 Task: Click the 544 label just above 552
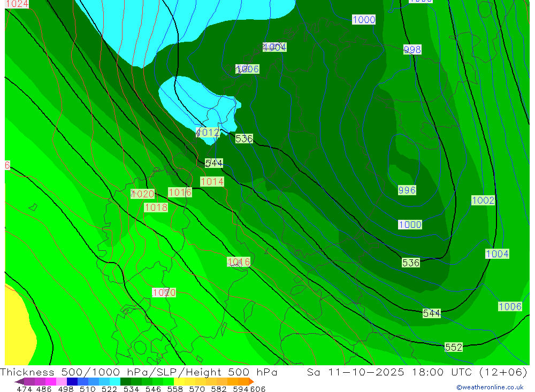click(432, 313)
